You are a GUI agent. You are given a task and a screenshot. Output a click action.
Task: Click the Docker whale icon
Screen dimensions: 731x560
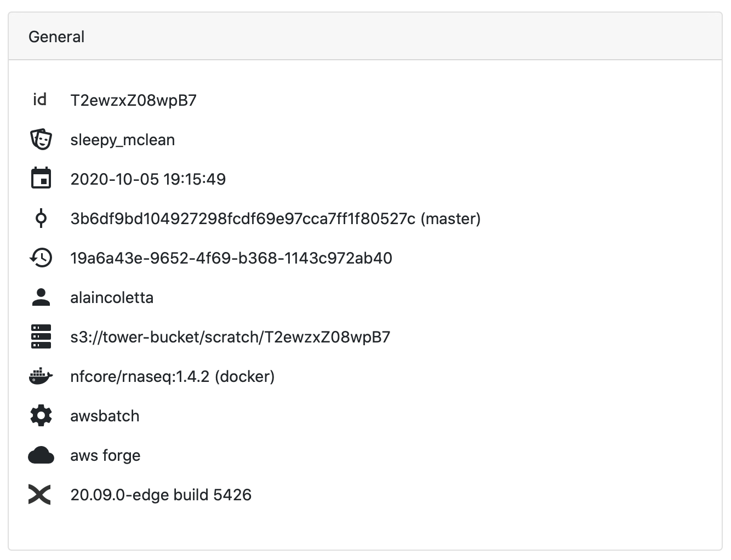(x=41, y=376)
